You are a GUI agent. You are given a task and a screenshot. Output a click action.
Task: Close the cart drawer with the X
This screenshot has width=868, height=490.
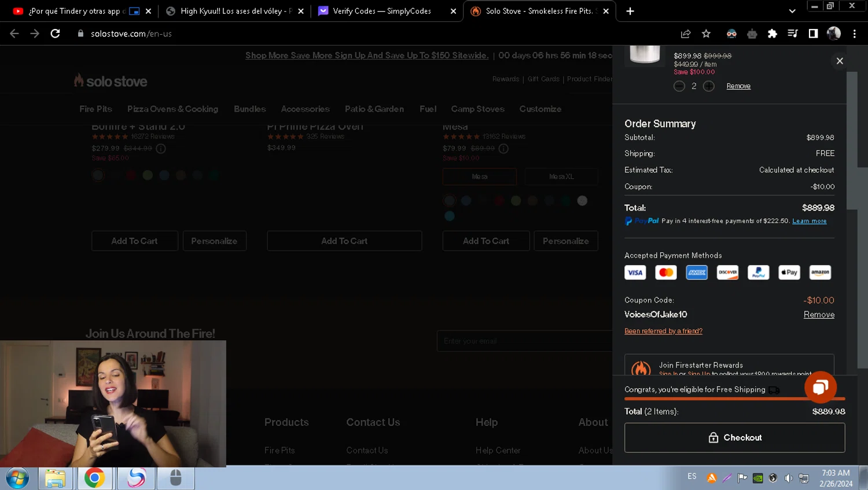coord(840,61)
